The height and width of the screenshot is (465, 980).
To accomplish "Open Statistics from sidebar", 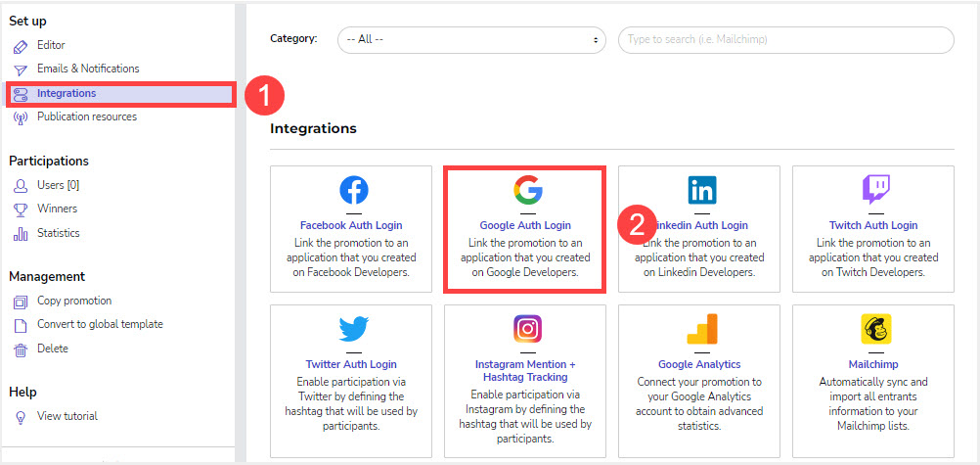I will [59, 233].
